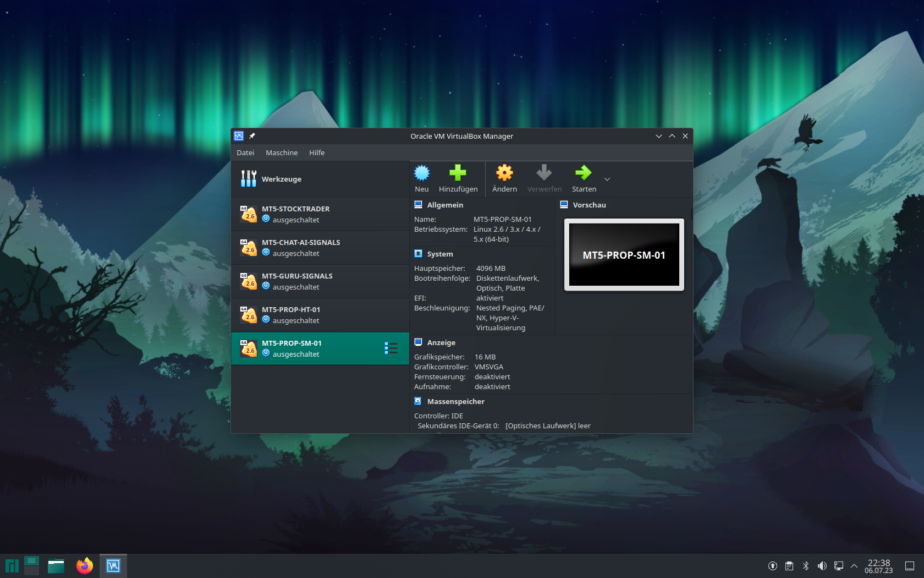
Task: Click the Neu (new VM) icon
Action: pos(422,173)
